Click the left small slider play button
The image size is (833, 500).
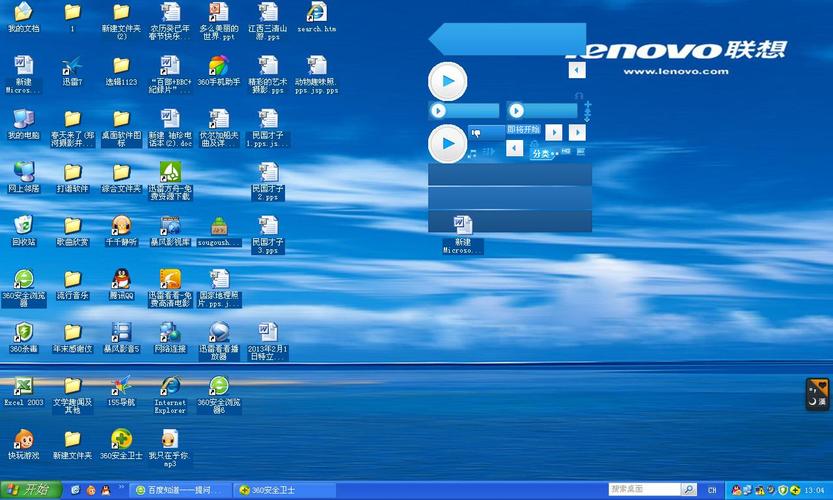tap(438, 111)
